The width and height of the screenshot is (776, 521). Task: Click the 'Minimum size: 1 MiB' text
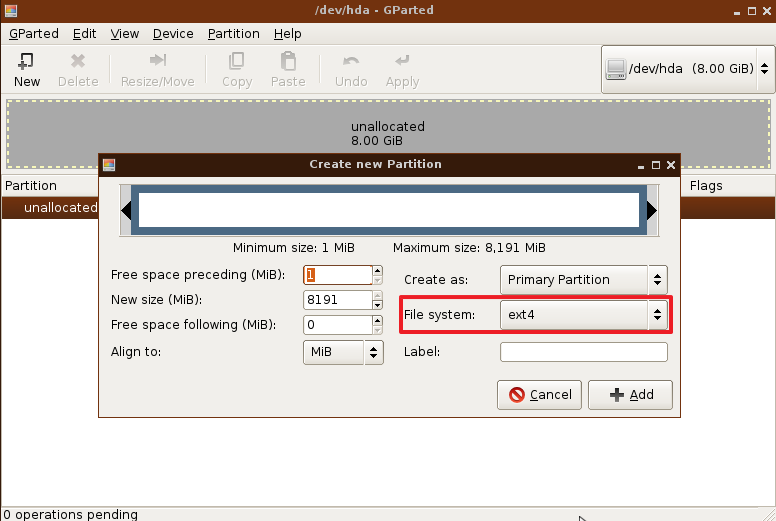click(293, 248)
